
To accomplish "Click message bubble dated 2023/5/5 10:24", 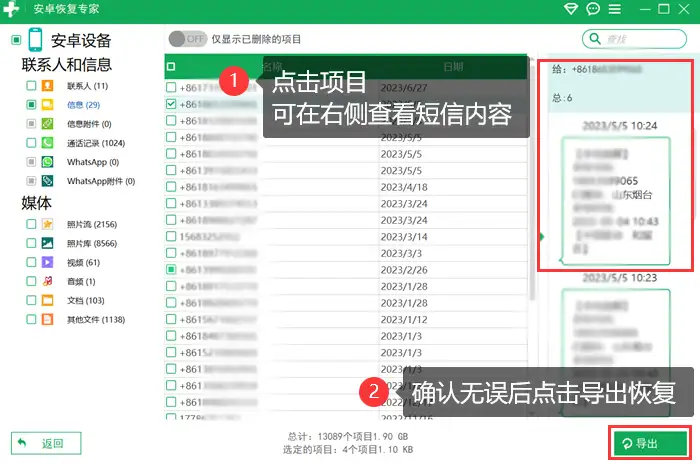I will (x=616, y=201).
